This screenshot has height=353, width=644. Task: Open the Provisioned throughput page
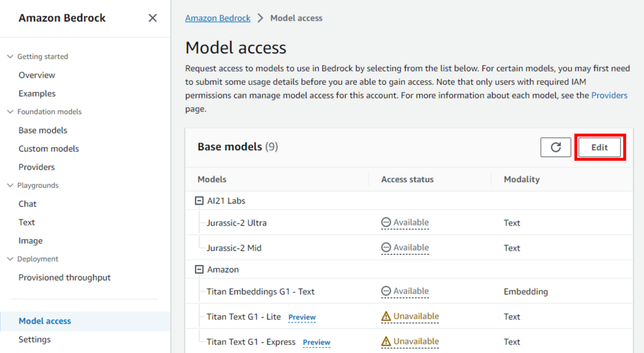[x=64, y=277]
